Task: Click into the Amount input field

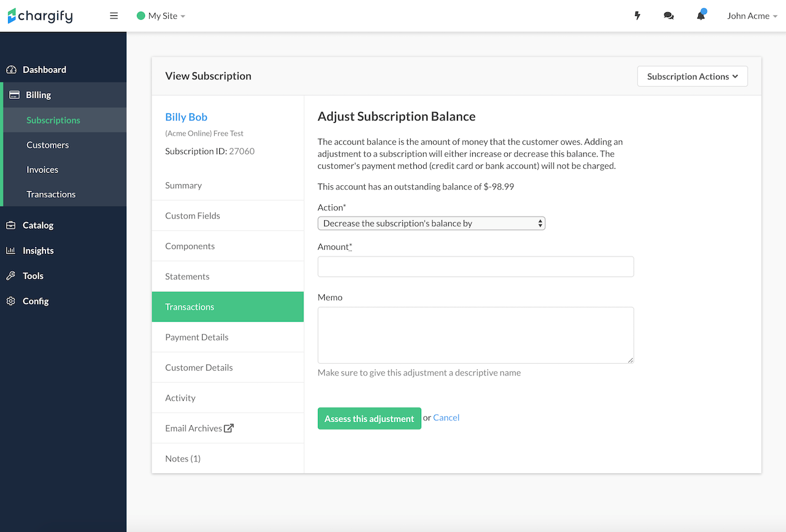Action: (475, 267)
